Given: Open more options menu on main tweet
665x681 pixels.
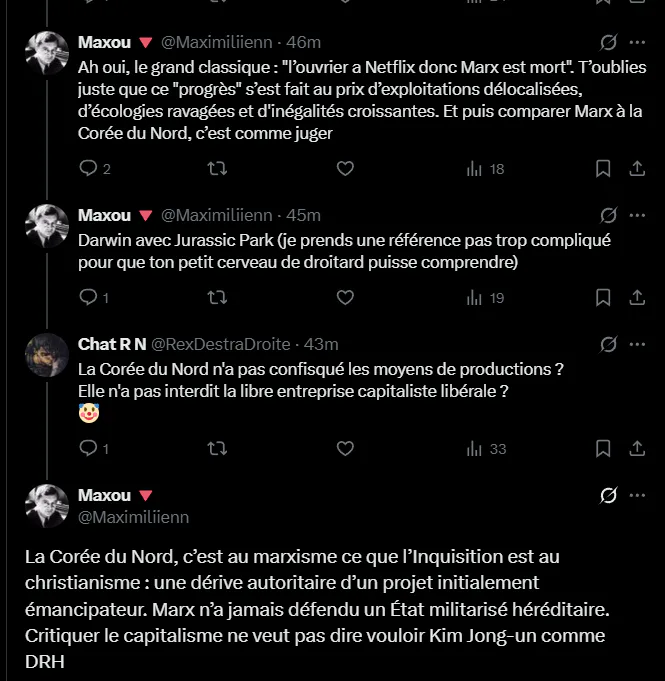Looking at the screenshot, I should tap(637, 495).
